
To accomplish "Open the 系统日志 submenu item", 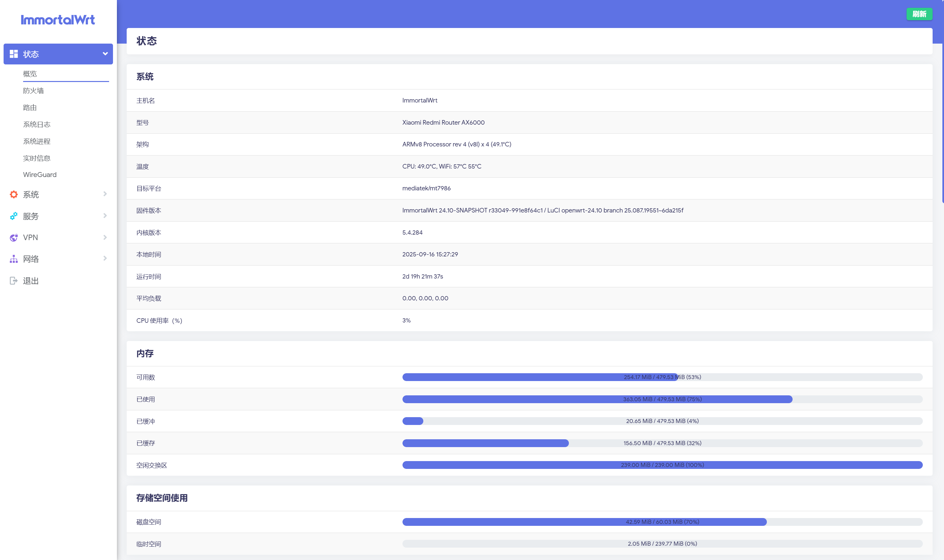I will point(36,124).
